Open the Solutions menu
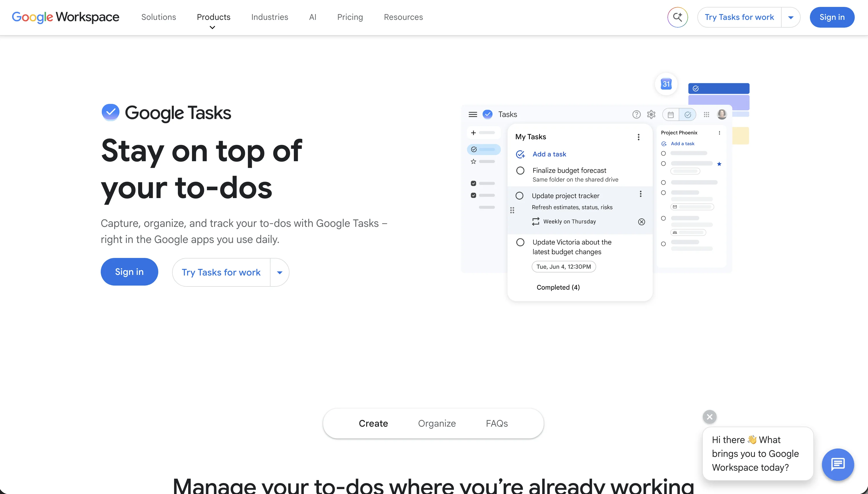 pos(158,17)
